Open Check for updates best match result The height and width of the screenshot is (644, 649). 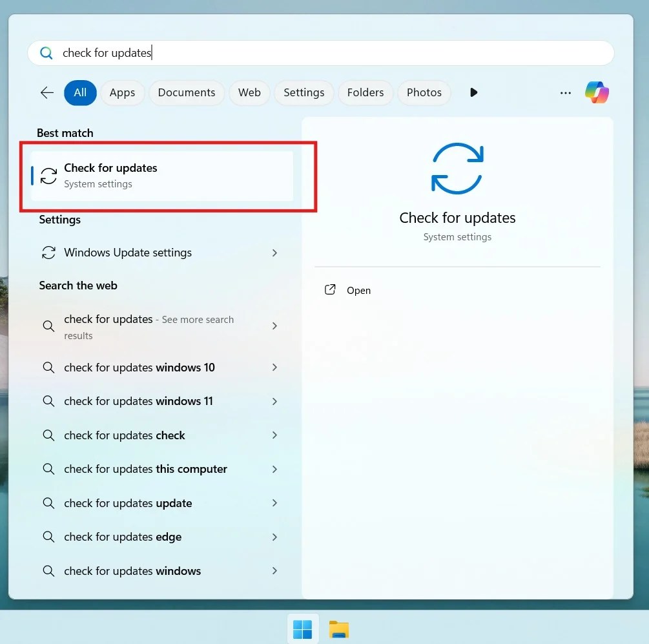pos(162,176)
